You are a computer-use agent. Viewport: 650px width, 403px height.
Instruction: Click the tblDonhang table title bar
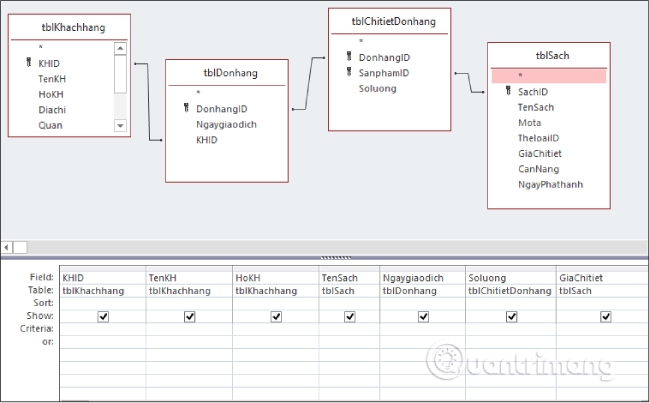[x=227, y=73]
